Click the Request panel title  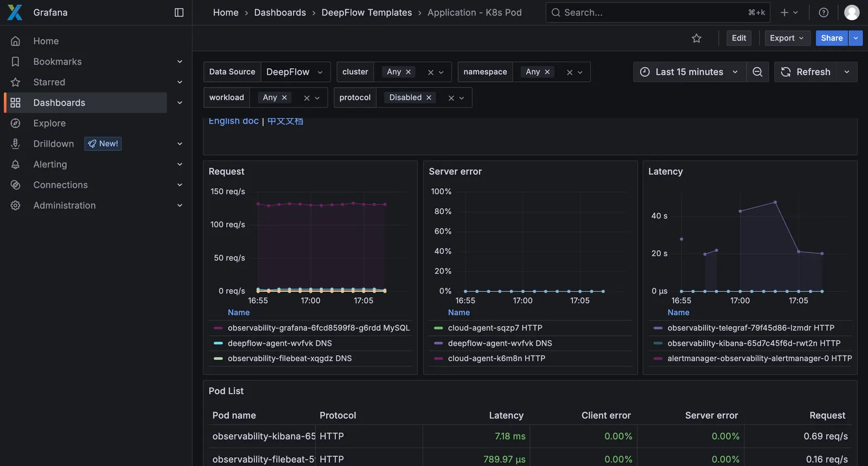(x=226, y=171)
